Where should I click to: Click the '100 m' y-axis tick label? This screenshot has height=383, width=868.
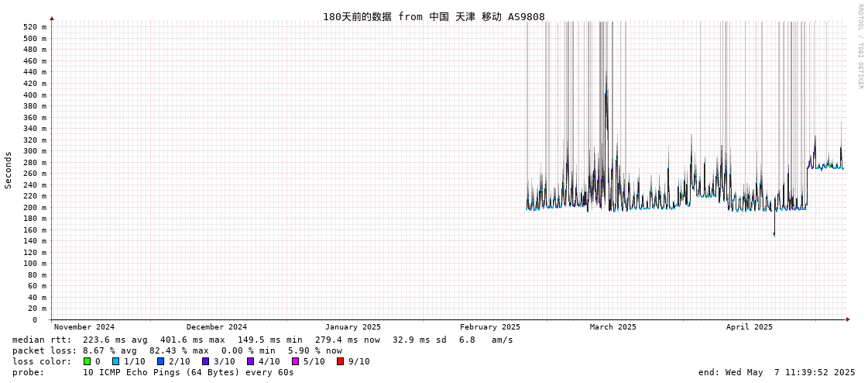(36, 264)
